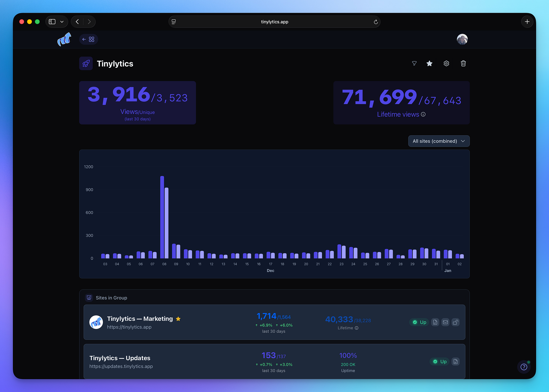
Task: Click the Lifetime views info icon
Action: tap(423, 114)
